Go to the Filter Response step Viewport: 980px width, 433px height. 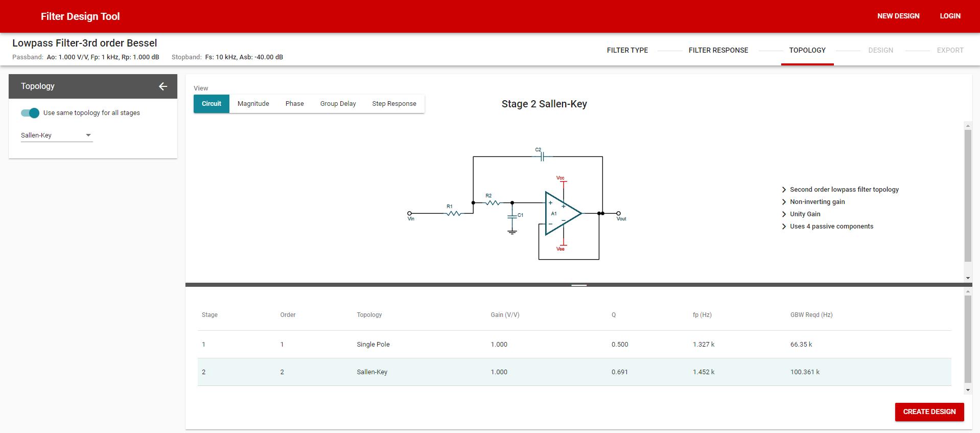pos(718,50)
